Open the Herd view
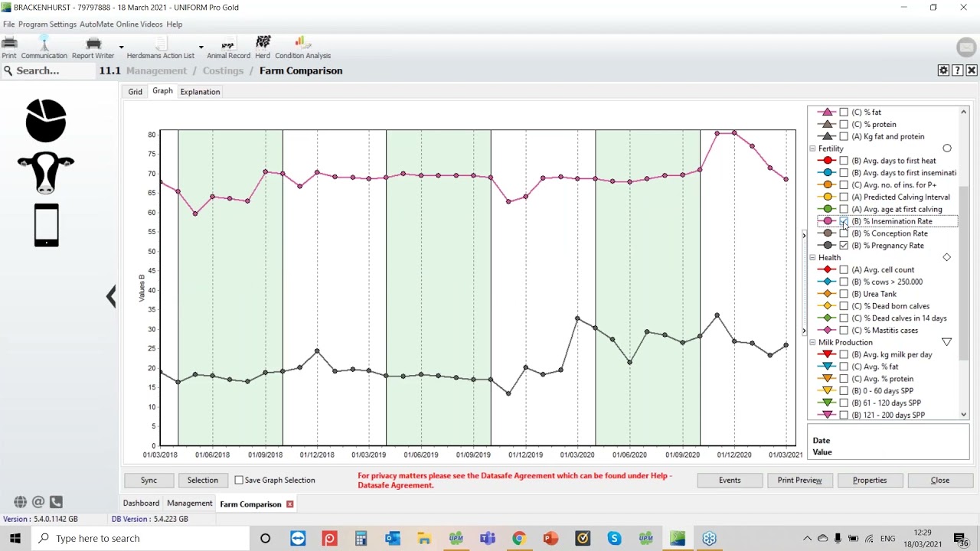This screenshot has width=980, height=551. click(x=263, y=47)
